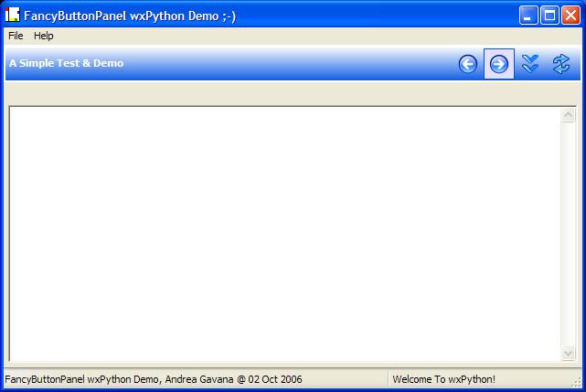This screenshot has width=586, height=392.
Task: Click the app icon in the title bar
Action: 13,15
